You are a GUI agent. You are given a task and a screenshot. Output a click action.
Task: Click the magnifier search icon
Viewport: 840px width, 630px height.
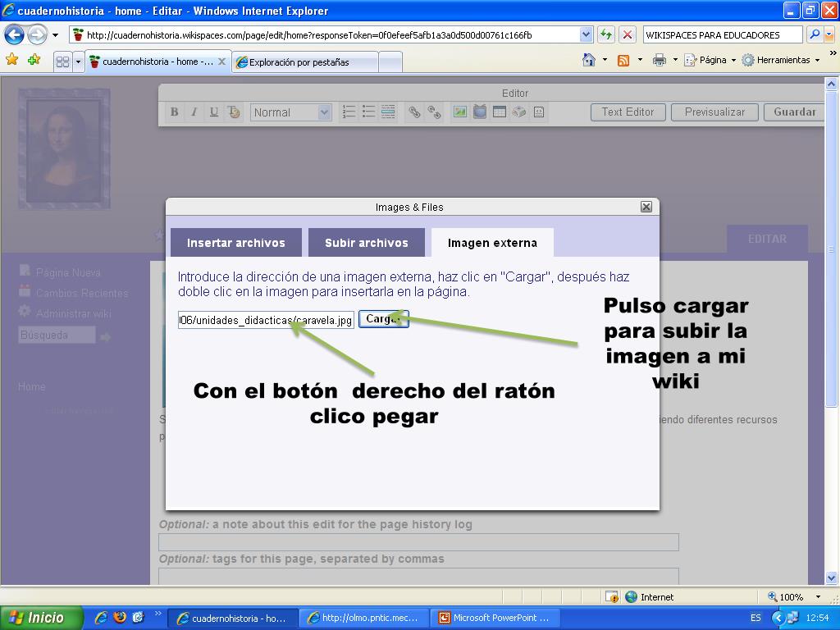pyautogui.click(x=815, y=34)
